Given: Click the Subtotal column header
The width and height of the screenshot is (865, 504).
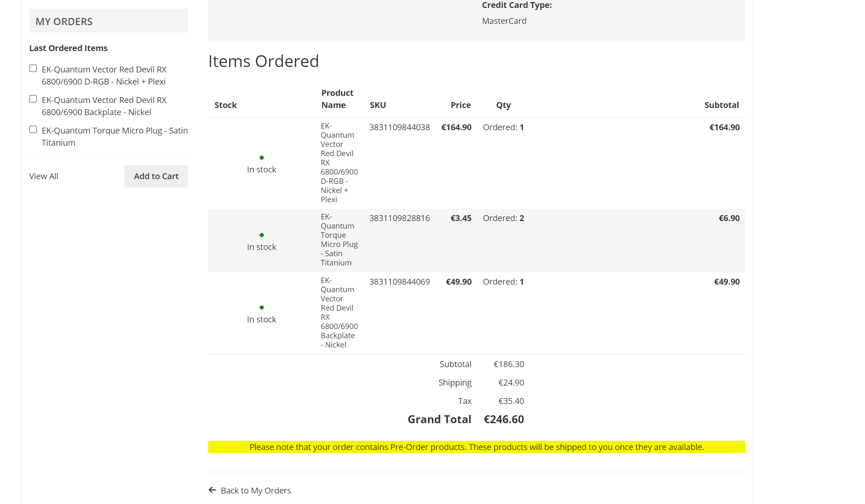Looking at the screenshot, I should coord(721,105).
